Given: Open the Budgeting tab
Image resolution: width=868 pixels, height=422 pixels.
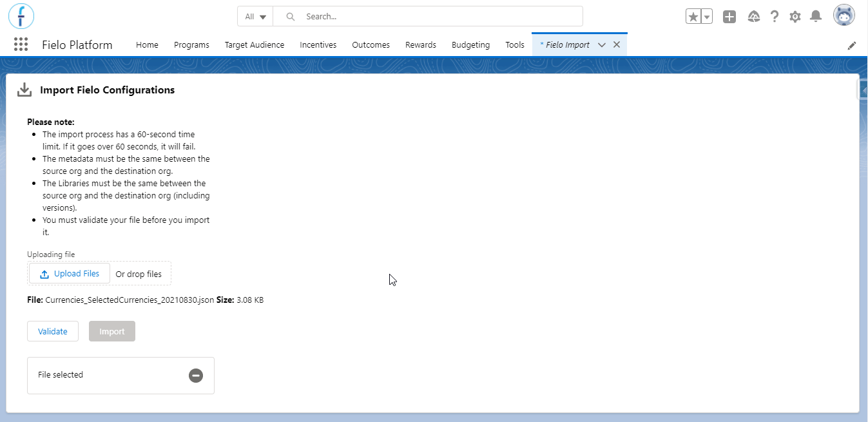Looking at the screenshot, I should coord(470,45).
